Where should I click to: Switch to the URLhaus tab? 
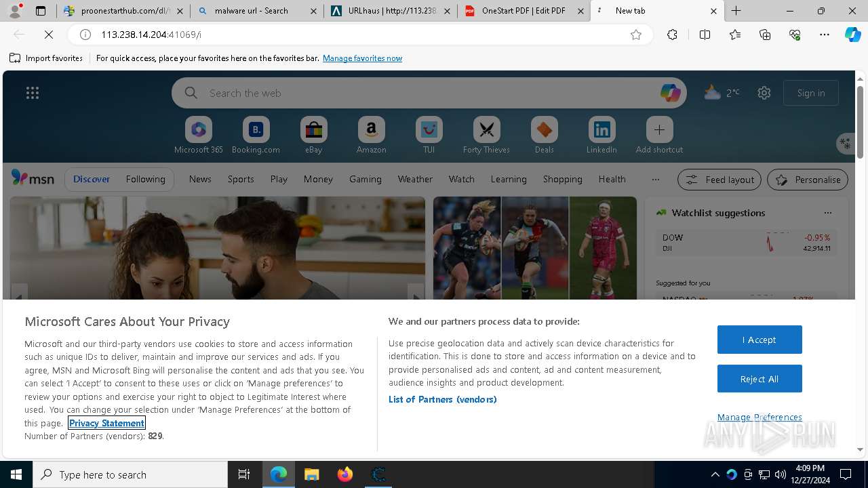pos(390,11)
